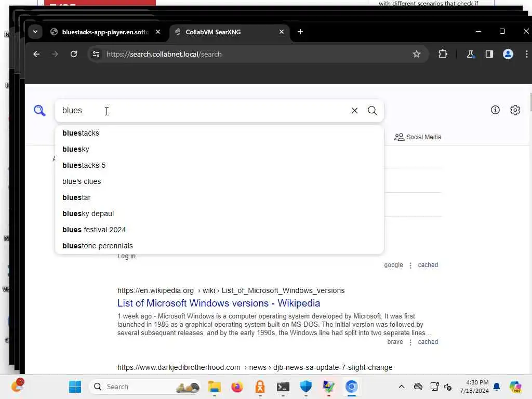Bookmark this page with the star
The height and width of the screenshot is (399, 532).
pyautogui.click(x=416, y=54)
